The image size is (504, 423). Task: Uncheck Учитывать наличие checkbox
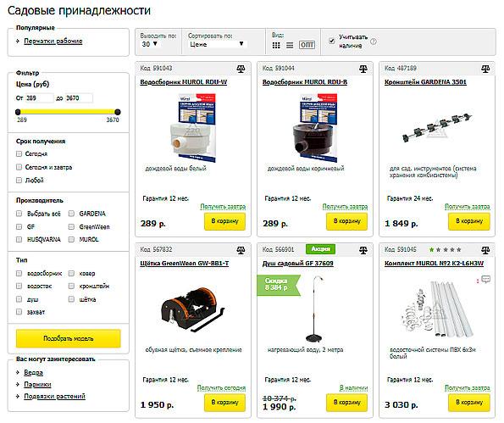click(x=332, y=41)
